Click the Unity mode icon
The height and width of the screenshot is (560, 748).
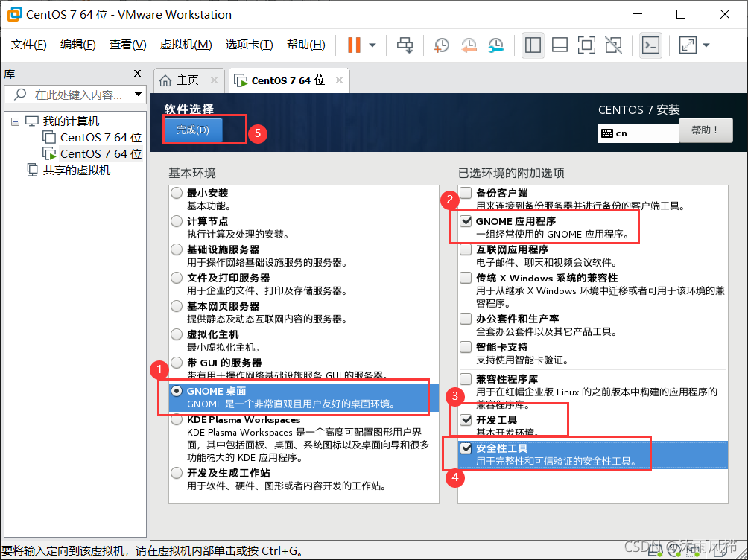[x=613, y=45]
